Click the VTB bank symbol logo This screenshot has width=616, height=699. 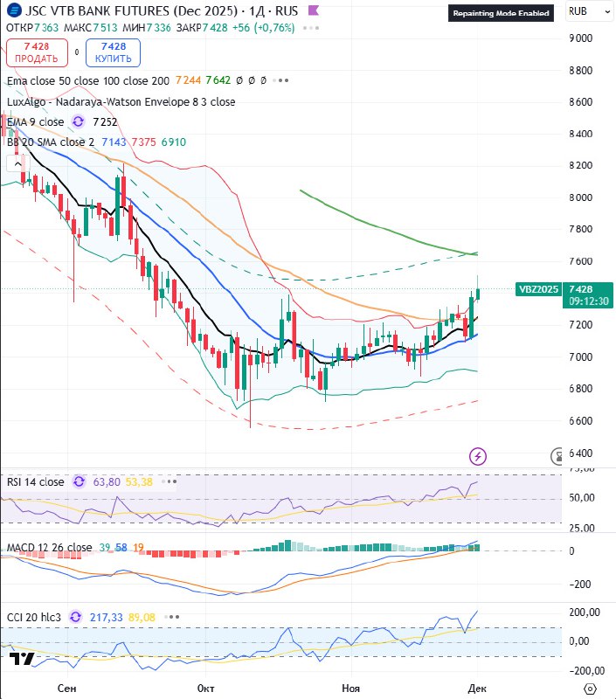point(13,11)
